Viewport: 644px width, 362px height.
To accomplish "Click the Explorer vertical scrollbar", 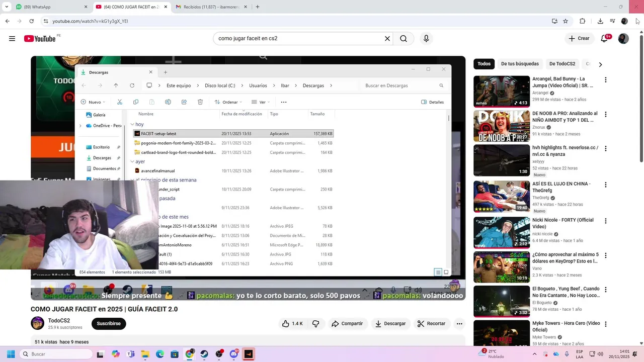I will coord(448,118).
